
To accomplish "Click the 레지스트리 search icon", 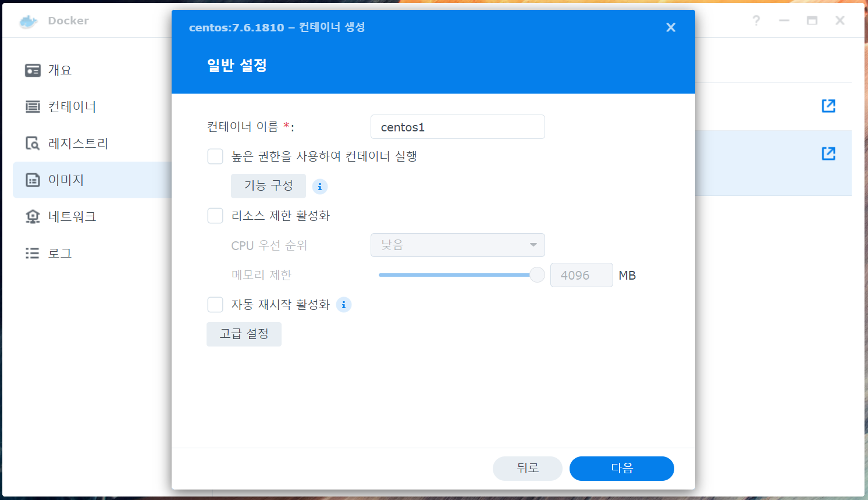I will (x=33, y=144).
